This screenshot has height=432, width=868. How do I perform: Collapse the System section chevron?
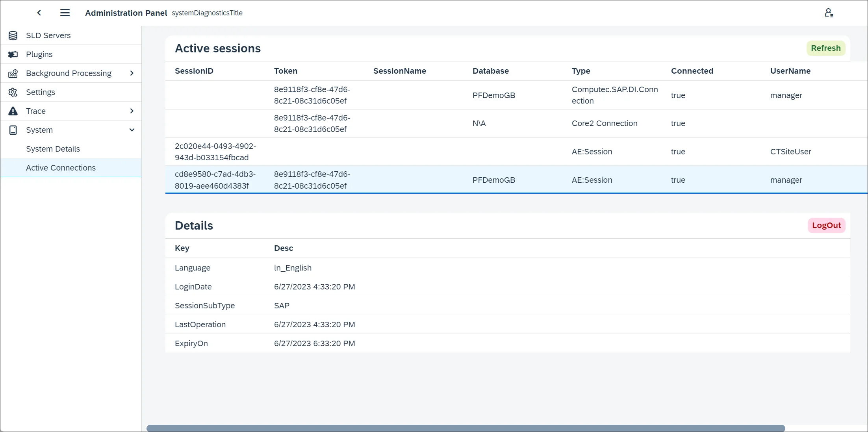tap(132, 130)
